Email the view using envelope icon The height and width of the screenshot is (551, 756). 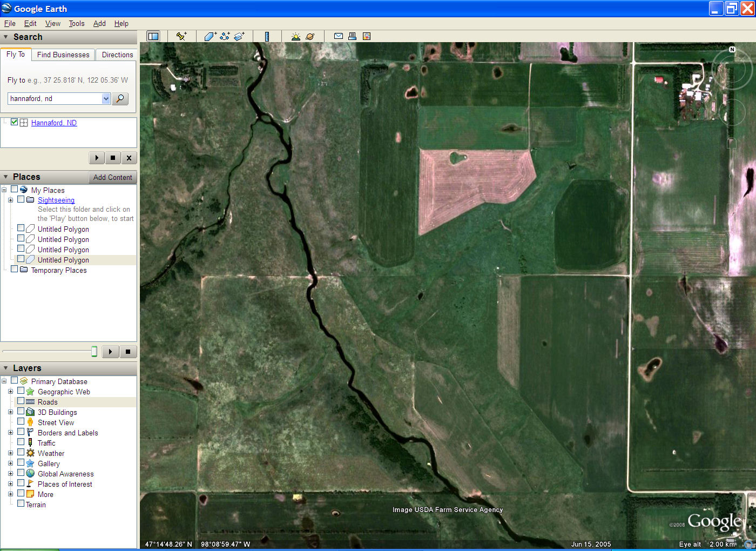[339, 36]
